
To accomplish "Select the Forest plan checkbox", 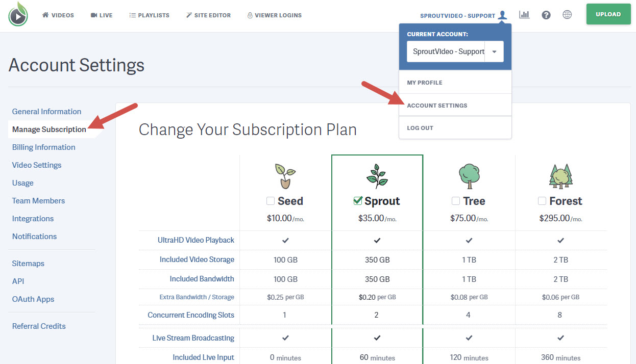I will 542,201.
